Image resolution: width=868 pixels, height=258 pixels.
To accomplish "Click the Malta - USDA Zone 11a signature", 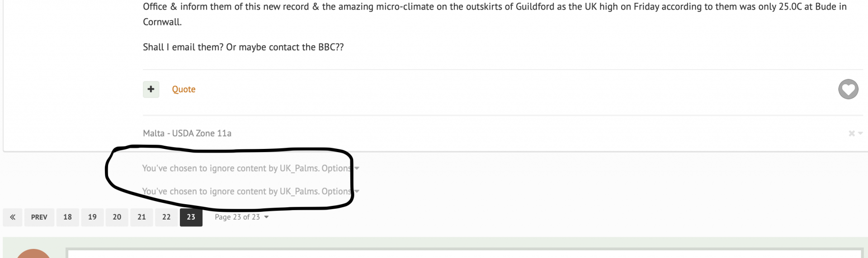I will [187, 134].
